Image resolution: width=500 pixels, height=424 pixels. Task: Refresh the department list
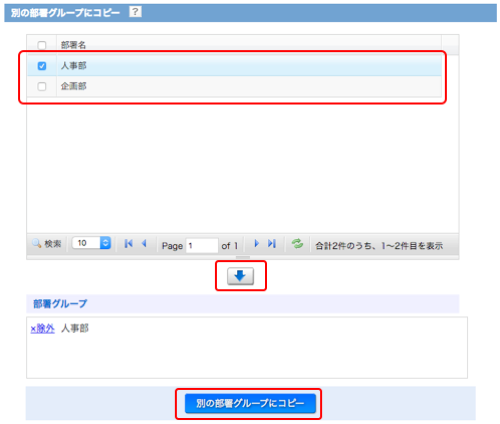tap(297, 244)
